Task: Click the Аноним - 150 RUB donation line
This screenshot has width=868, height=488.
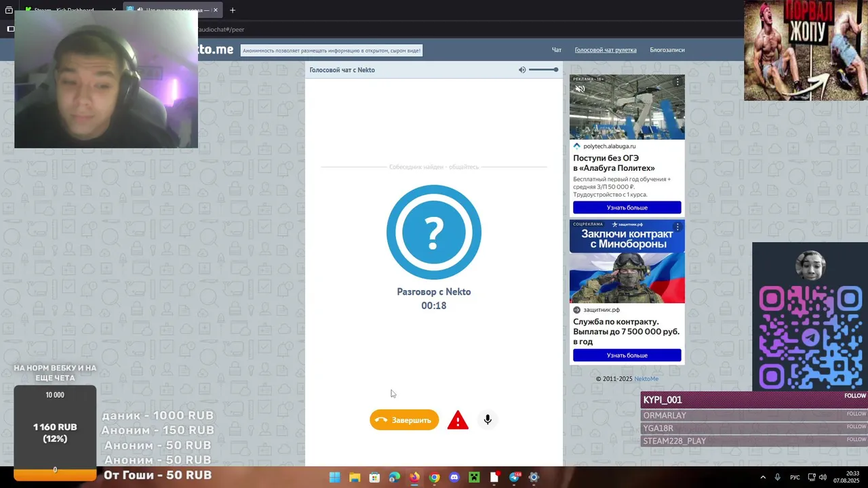Action: point(158,430)
